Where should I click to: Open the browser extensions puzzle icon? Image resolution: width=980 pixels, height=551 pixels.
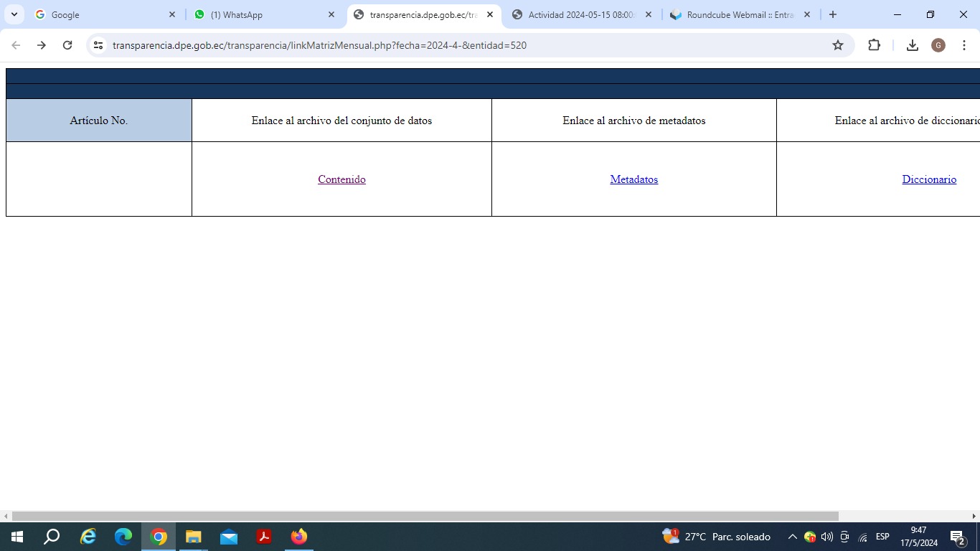click(874, 45)
